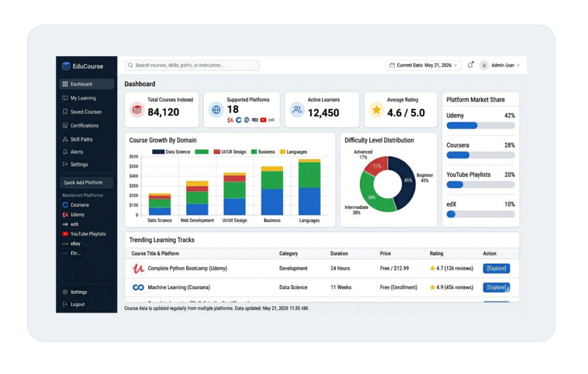The width and height of the screenshot is (588, 374).
Task: Click the 4.9 (45k reviews) rating
Action: tap(451, 287)
